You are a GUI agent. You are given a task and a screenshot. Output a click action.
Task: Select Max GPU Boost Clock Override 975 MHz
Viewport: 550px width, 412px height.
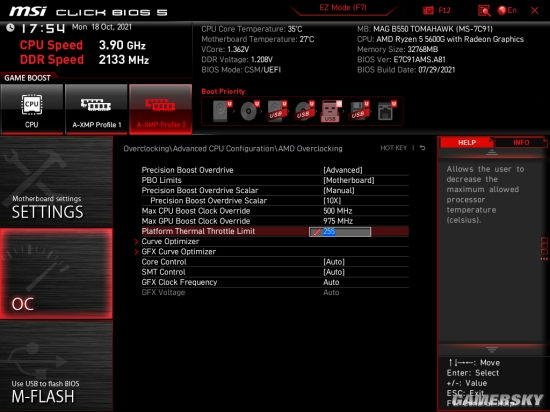[x=338, y=221]
